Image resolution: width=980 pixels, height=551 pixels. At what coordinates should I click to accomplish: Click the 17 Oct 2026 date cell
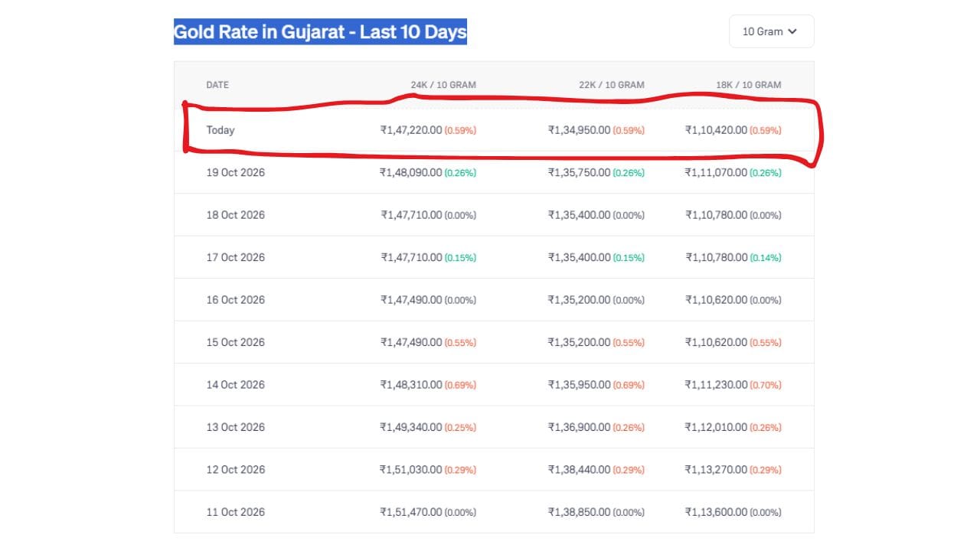coord(236,258)
